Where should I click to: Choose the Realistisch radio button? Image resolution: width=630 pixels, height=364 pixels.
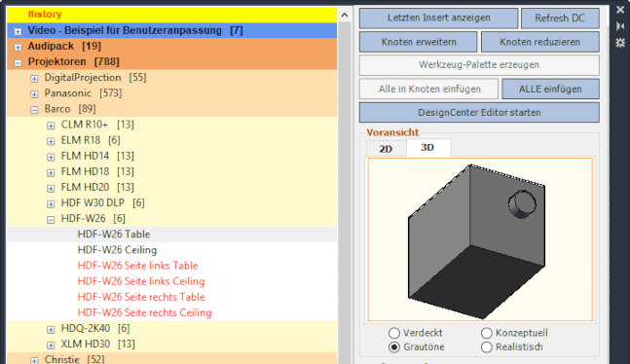[487, 347]
